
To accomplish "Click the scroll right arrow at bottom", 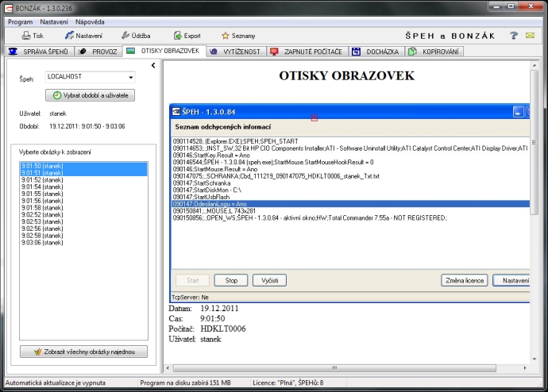I will 525,368.
